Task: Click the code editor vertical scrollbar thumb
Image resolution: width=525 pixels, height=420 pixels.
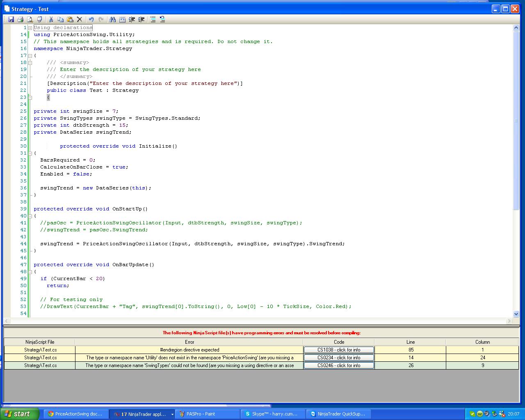Action: (x=516, y=121)
